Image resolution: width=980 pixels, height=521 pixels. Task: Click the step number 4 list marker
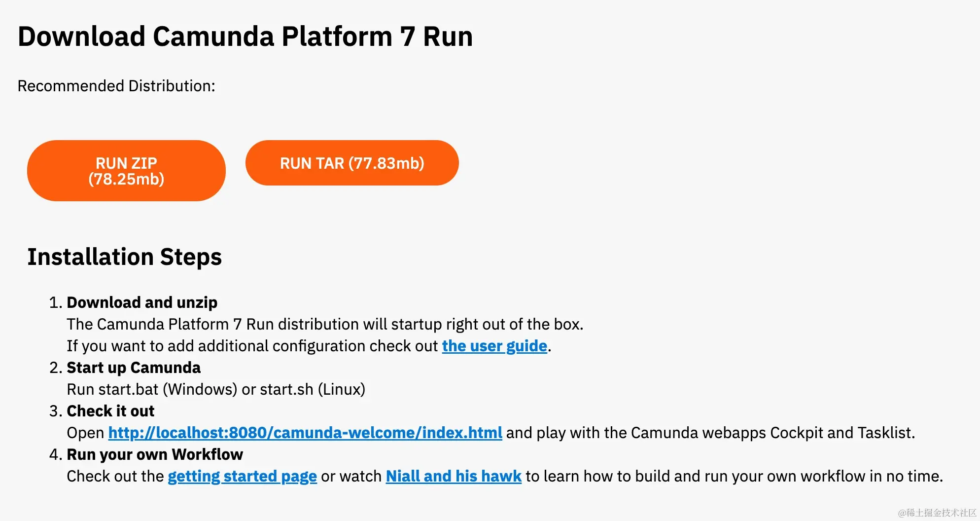click(x=55, y=454)
